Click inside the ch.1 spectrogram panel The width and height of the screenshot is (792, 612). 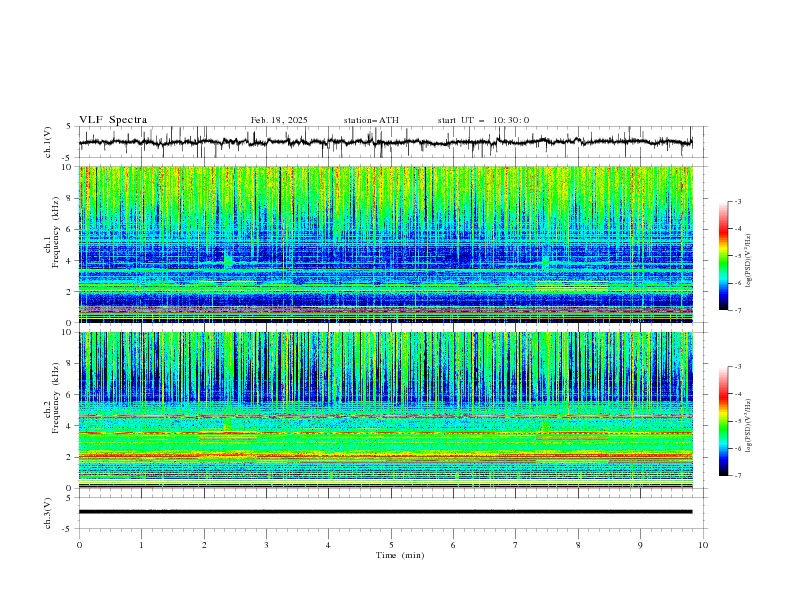pyautogui.click(x=385, y=244)
